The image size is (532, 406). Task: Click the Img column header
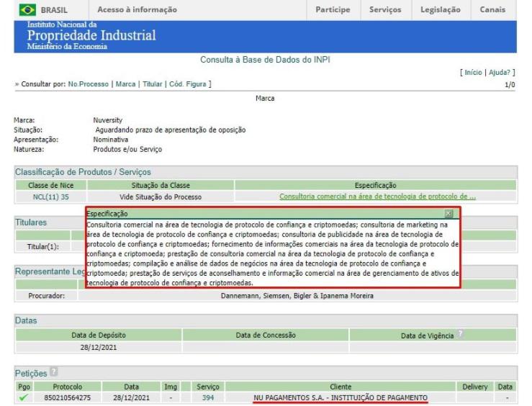(x=171, y=387)
